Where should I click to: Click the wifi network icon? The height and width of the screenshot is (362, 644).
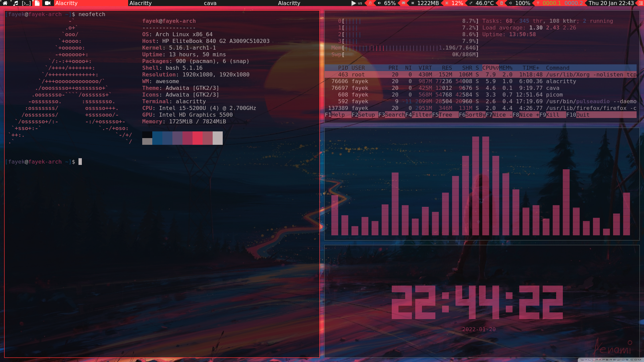click(x=538, y=3)
